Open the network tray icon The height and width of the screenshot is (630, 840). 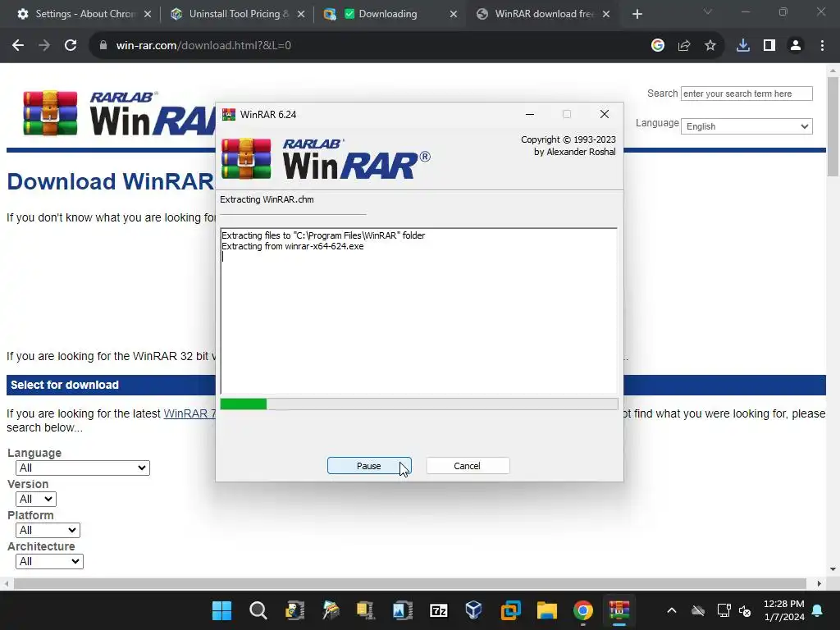tap(724, 610)
